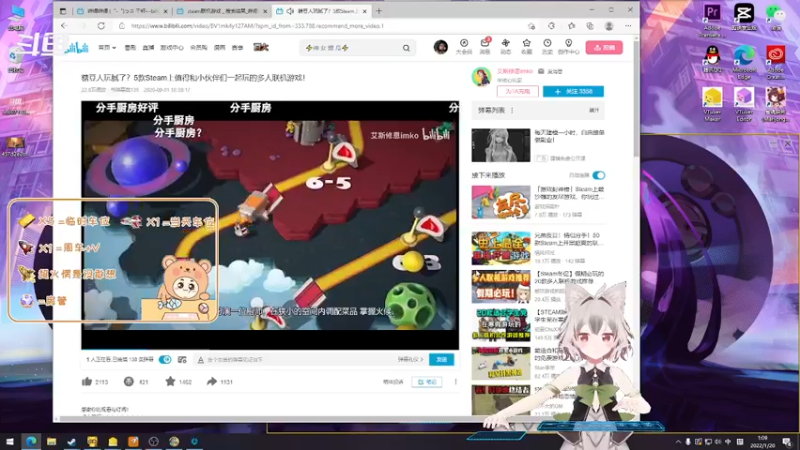
Task: Open the grayscale figure ad thumbnail
Action: (501, 145)
